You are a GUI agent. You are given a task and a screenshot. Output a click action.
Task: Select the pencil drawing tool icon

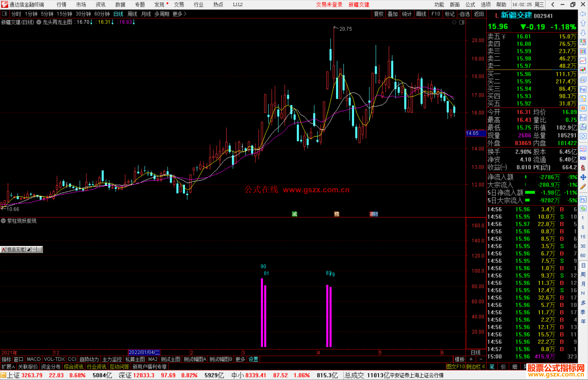[583, 187]
